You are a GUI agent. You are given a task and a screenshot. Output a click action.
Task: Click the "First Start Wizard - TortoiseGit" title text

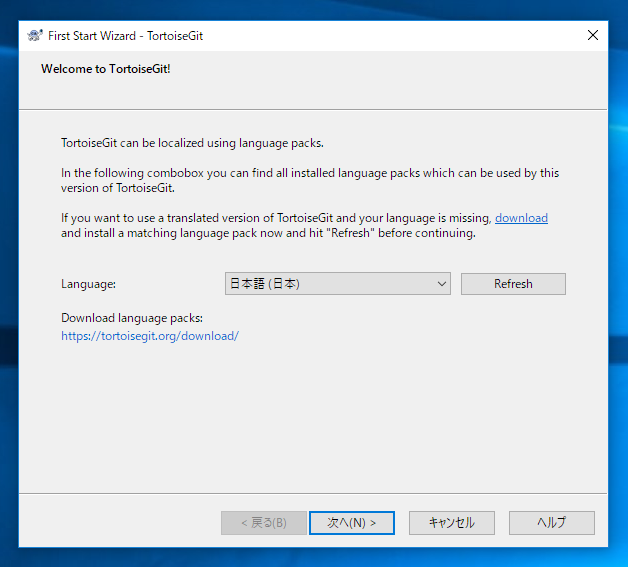coord(125,36)
